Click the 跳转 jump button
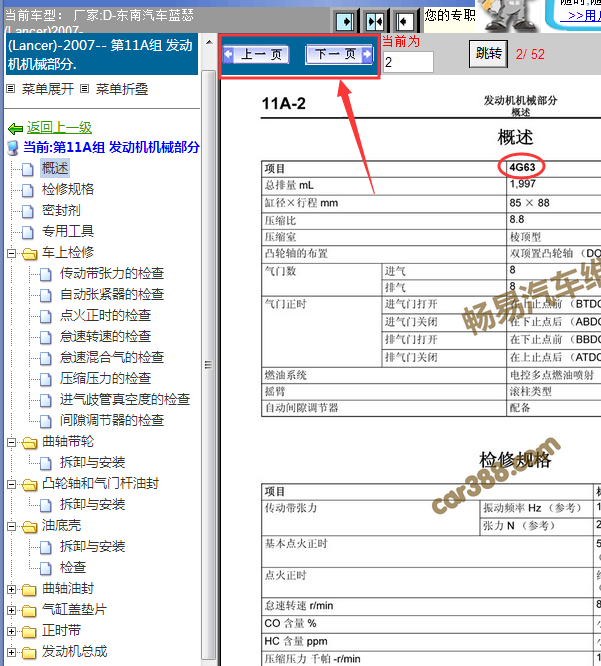The height and width of the screenshot is (666, 601). coord(488,54)
